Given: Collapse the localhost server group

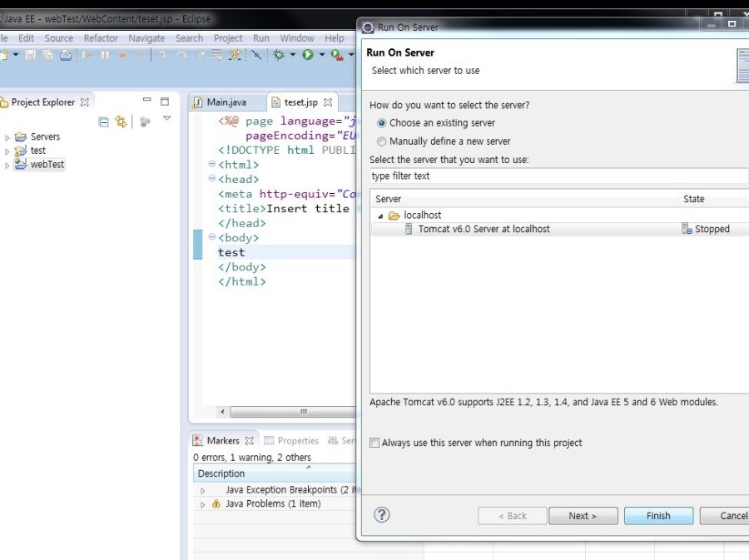Looking at the screenshot, I should click(380, 216).
